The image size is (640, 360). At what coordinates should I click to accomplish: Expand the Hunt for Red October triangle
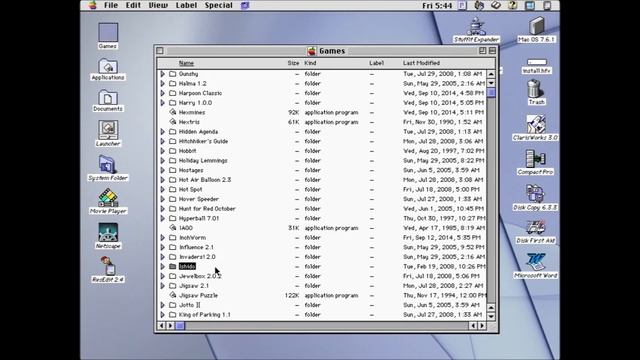click(162, 209)
